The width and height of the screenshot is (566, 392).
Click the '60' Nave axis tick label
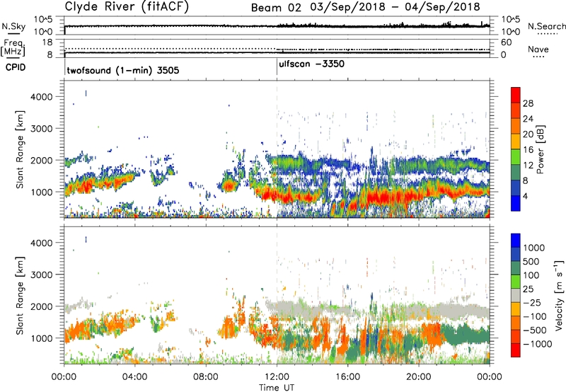[506, 42]
